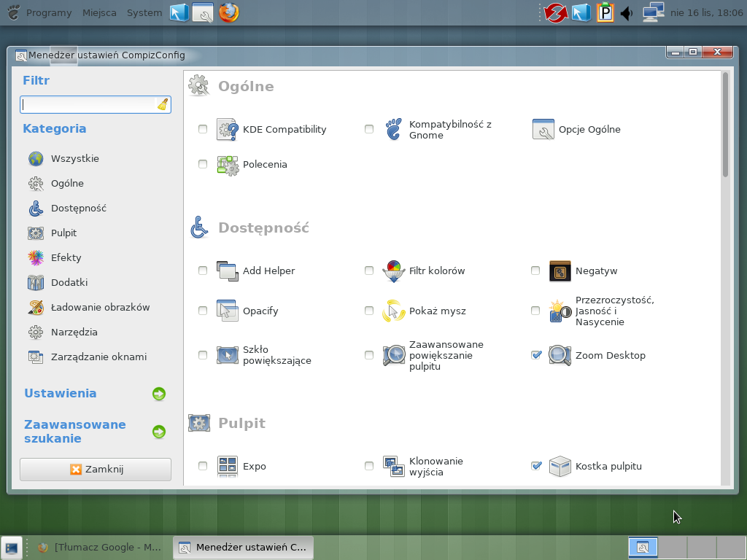Click the green arrow next to Zaawansowane szukanie
Viewport: 747px width, 560px height.
(159, 432)
